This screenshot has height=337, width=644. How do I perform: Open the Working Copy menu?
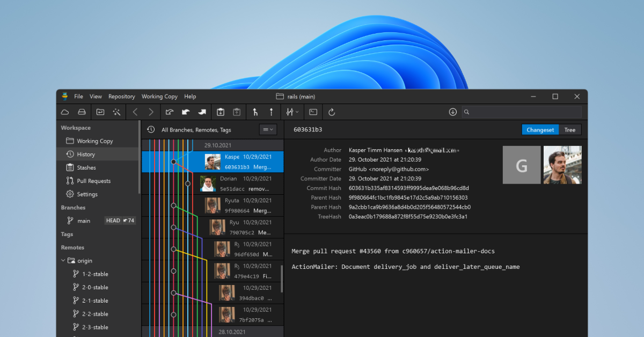tap(159, 97)
